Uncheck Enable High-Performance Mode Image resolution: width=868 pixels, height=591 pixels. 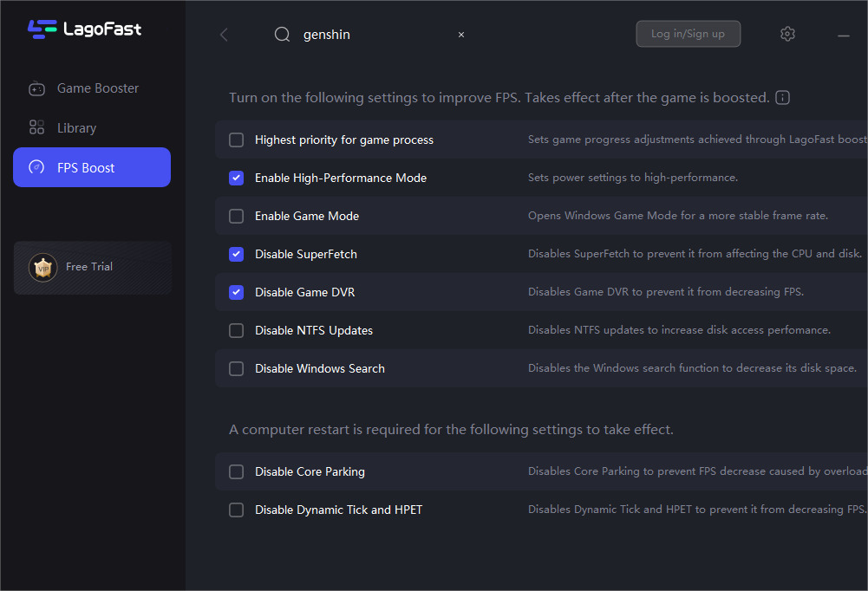click(236, 178)
